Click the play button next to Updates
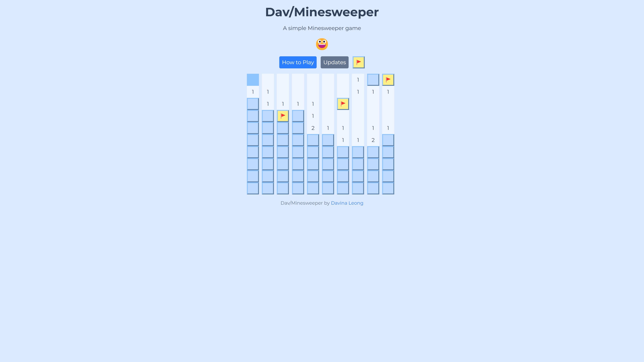Screen dimensions: 644x362 358,62
